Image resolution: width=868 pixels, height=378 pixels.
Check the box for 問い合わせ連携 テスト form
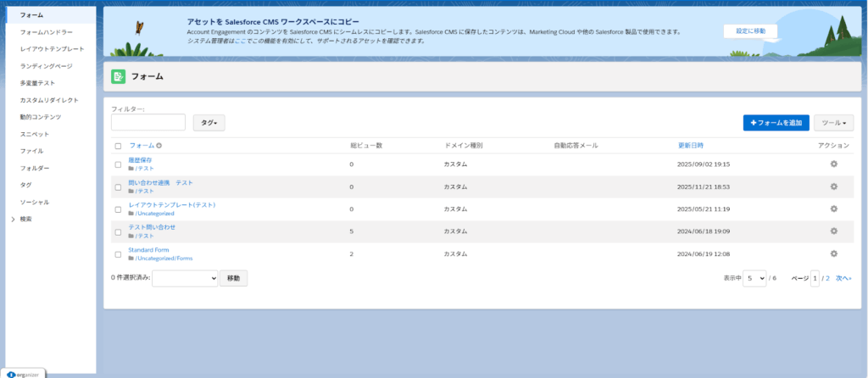(118, 187)
